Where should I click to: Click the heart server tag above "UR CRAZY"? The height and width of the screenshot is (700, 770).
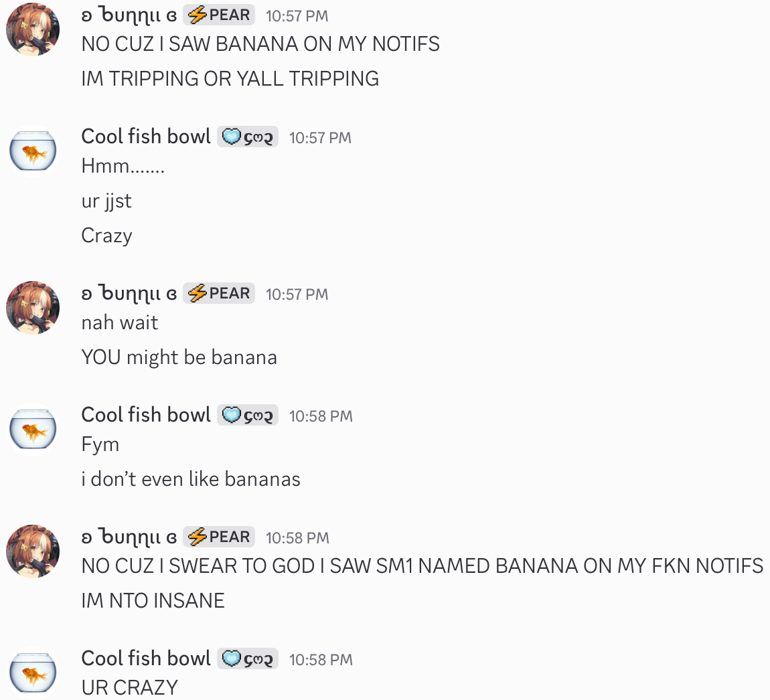(x=247, y=659)
